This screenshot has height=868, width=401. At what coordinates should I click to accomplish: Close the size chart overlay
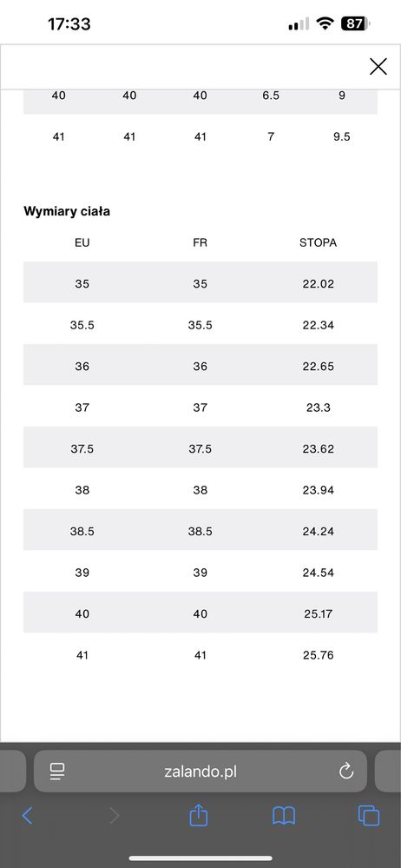click(x=378, y=67)
